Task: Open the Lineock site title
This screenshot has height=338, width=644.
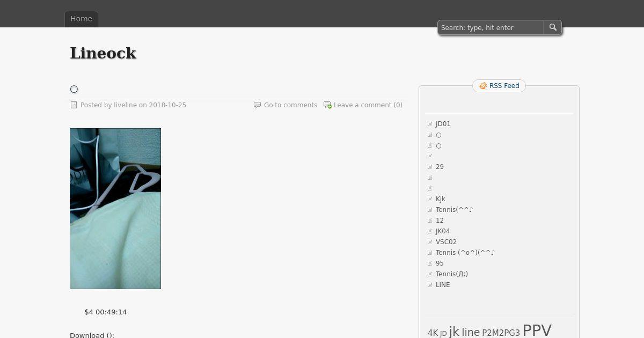Action: pyautogui.click(x=103, y=53)
